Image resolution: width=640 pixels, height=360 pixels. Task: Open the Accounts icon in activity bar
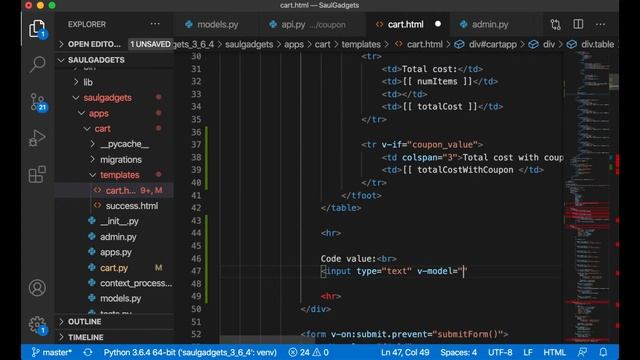pyautogui.click(x=37, y=288)
